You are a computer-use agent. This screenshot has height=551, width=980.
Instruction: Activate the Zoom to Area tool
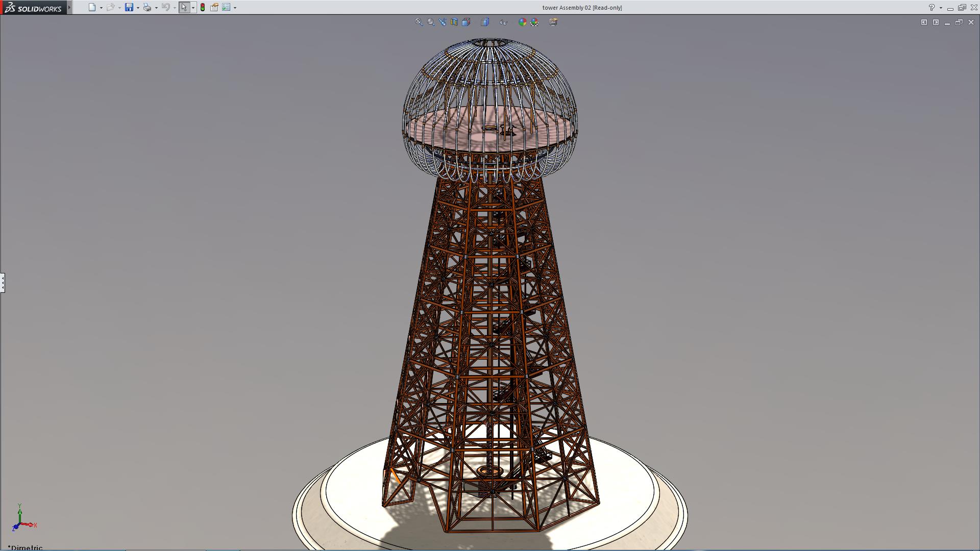click(431, 22)
